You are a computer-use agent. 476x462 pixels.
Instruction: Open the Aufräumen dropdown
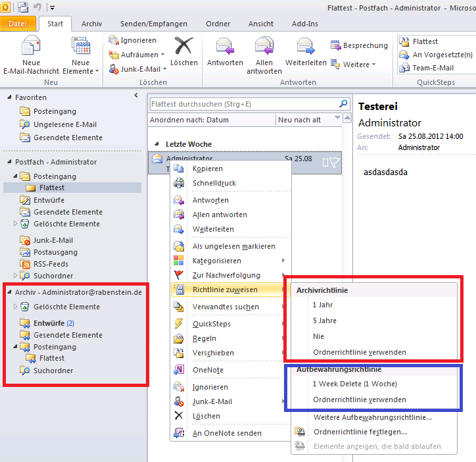[x=162, y=55]
